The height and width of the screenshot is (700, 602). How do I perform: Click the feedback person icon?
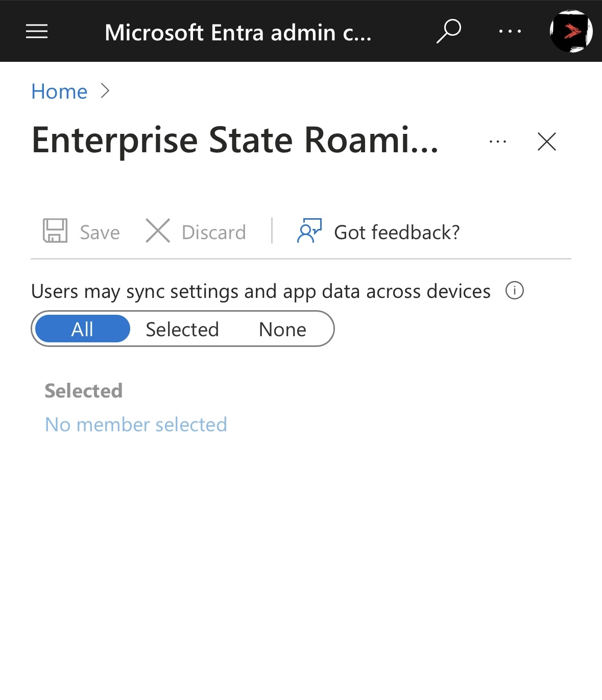pyautogui.click(x=309, y=230)
